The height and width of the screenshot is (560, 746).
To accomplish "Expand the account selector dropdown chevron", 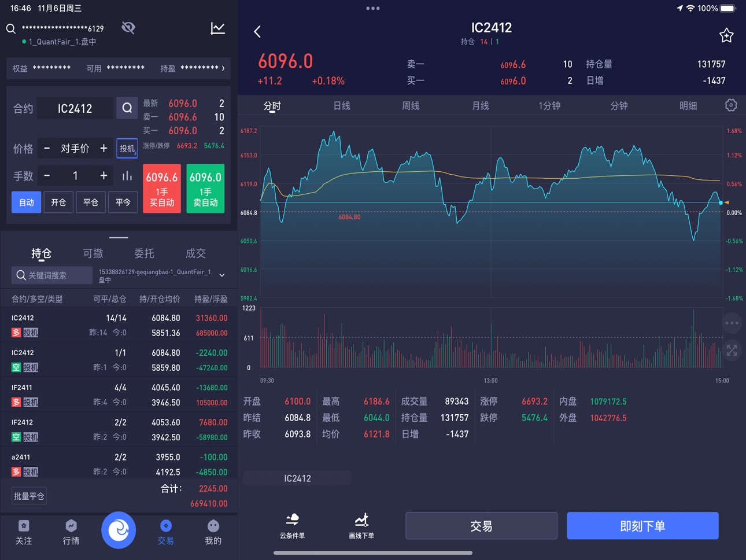I will [221, 275].
